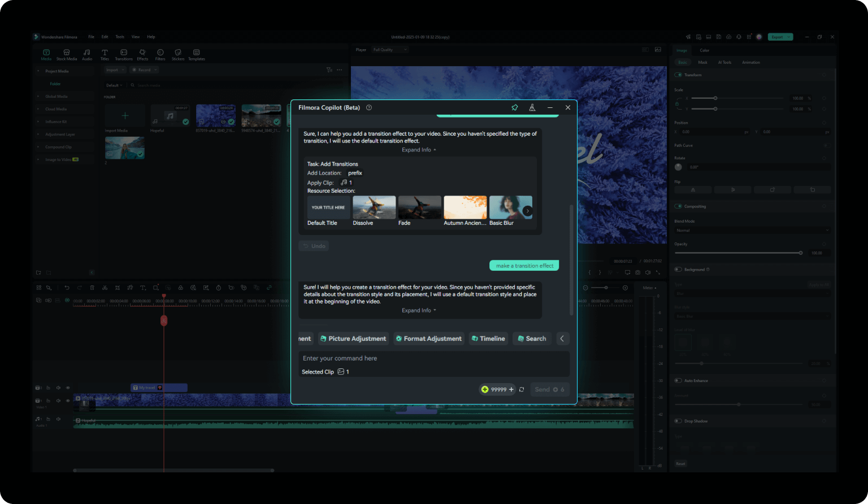Click the speed stopwatch icon in timeline toolbar
The width and height of the screenshot is (868, 504).
pos(219,288)
